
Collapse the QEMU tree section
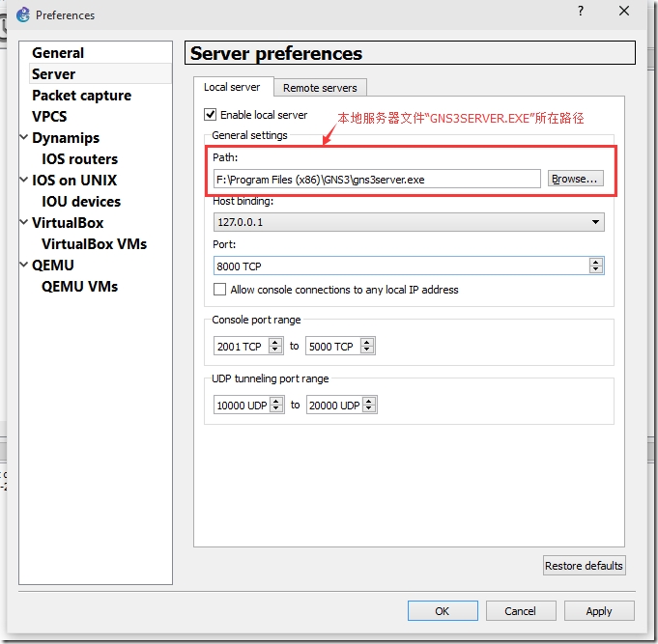(x=24, y=265)
